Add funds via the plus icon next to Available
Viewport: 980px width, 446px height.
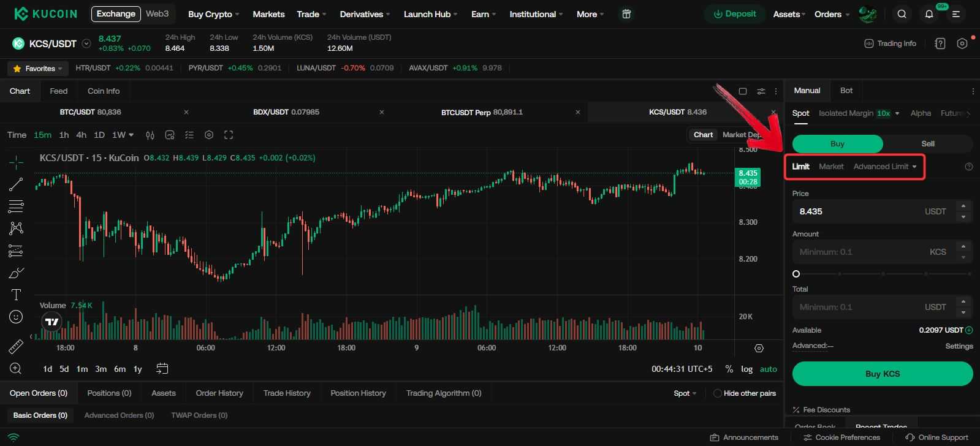(x=969, y=330)
